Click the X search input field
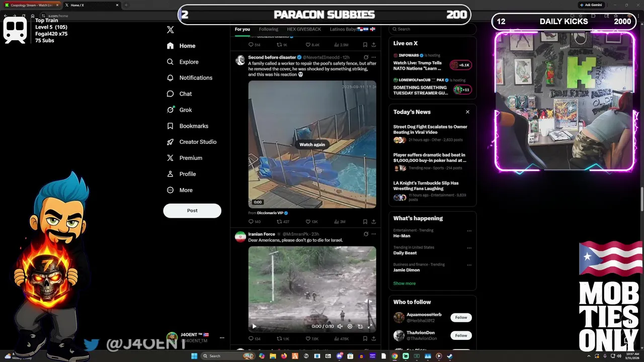Viewport: 644px width, 362px height. coord(433,29)
